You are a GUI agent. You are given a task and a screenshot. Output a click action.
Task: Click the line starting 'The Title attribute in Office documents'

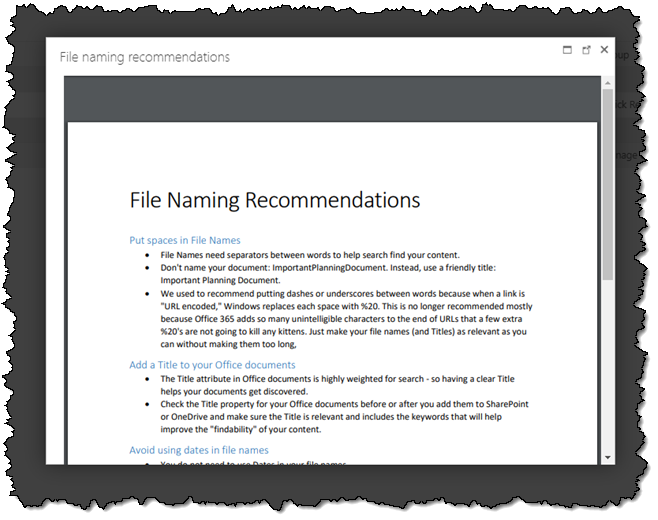337,379
